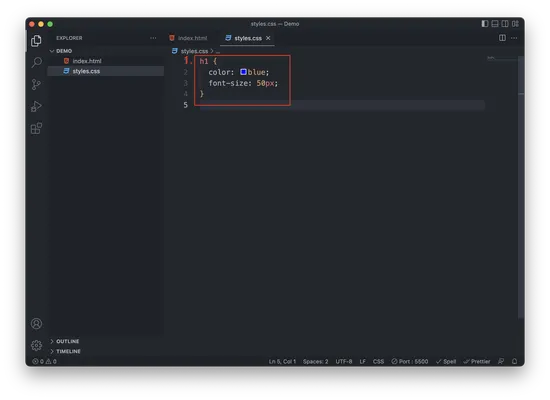
Task: Open the blue color swatch picker
Action: click(243, 72)
